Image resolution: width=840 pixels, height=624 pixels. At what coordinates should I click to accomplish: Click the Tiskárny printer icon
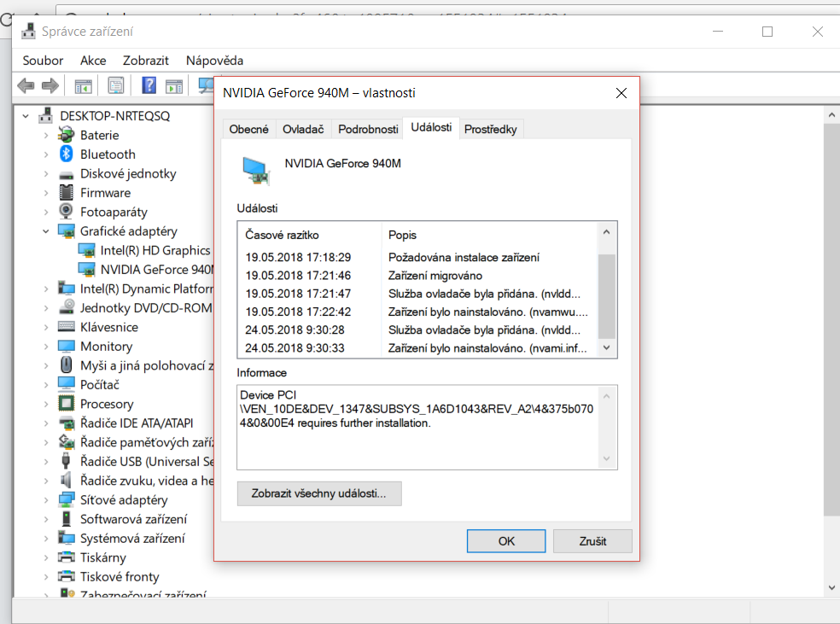66,557
